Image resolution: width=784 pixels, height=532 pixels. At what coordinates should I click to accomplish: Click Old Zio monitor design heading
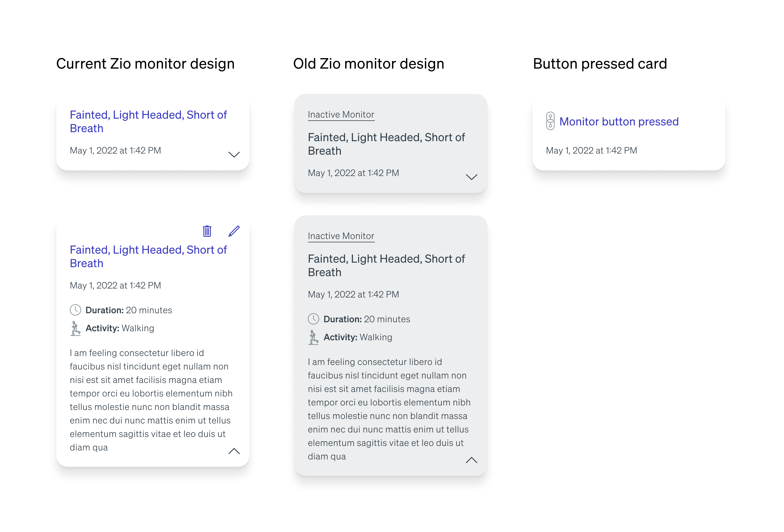368,64
